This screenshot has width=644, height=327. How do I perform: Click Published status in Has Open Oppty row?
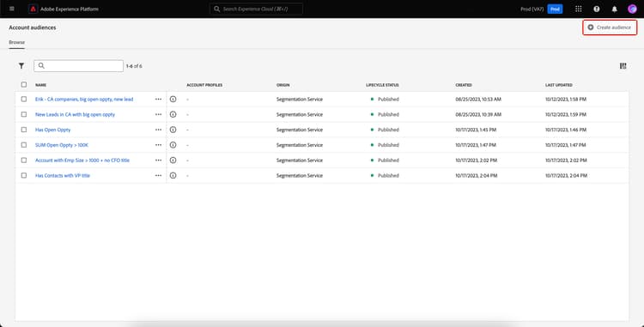[388, 130]
